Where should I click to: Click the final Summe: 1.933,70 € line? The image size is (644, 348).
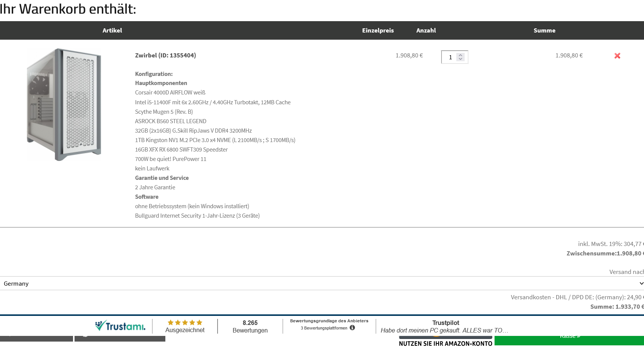pos(617,307)
